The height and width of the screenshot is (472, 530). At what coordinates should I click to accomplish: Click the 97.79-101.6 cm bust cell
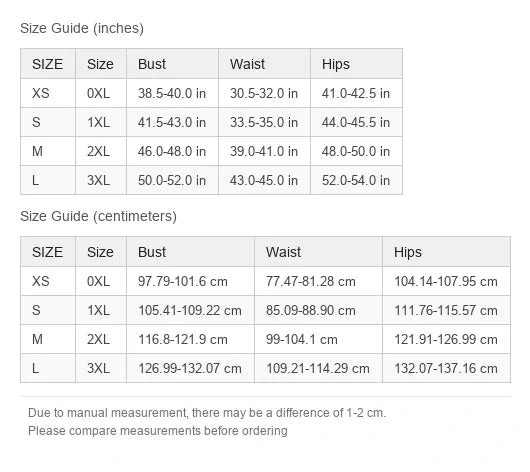tap(190, 281)
